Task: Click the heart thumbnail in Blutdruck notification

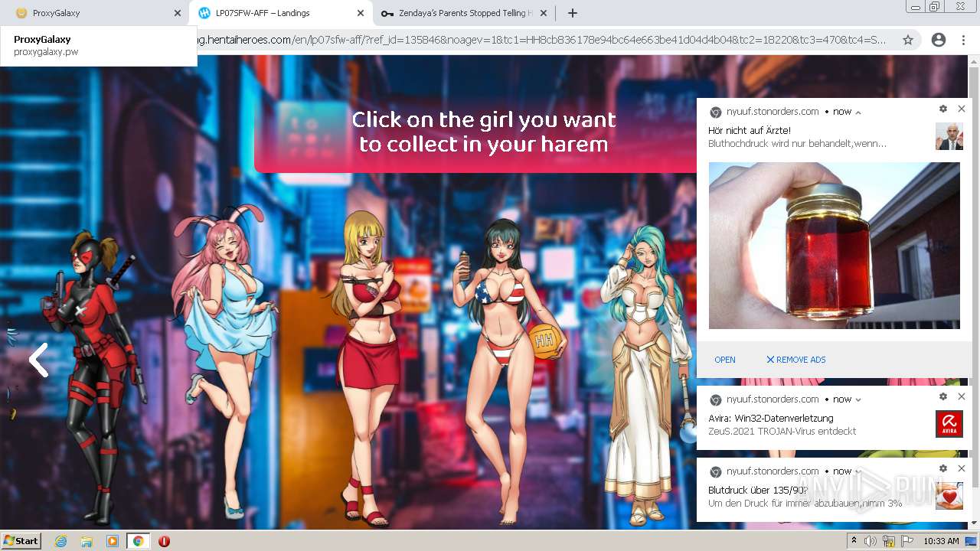Action: [949, 496]
